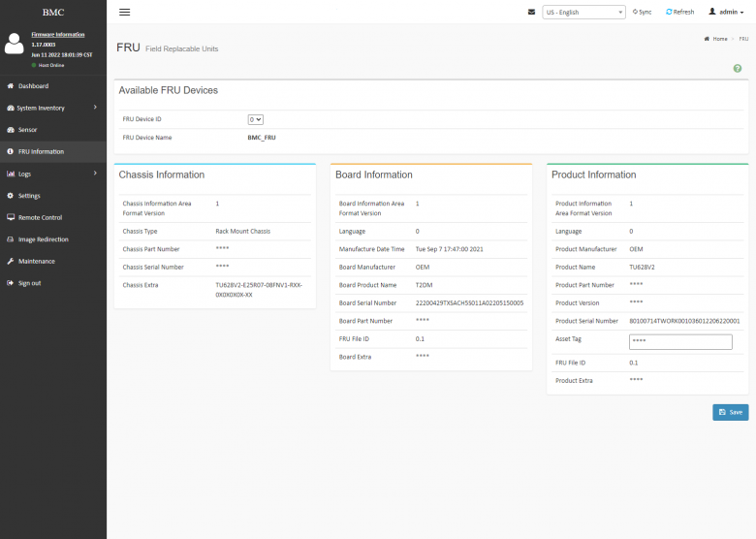The image size is (756, 539).
Task: Open Remote Control from sidebar
Action: tap(40, 217)
